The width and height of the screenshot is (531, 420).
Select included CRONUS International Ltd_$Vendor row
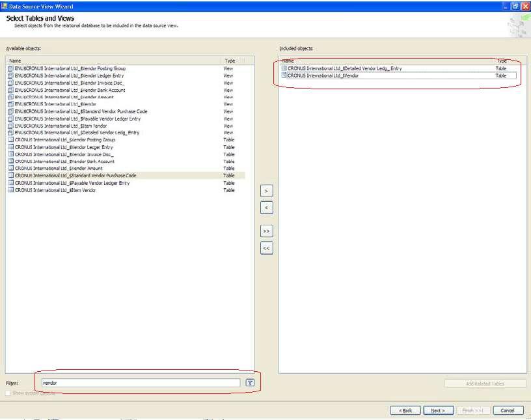tap(399, 76)
